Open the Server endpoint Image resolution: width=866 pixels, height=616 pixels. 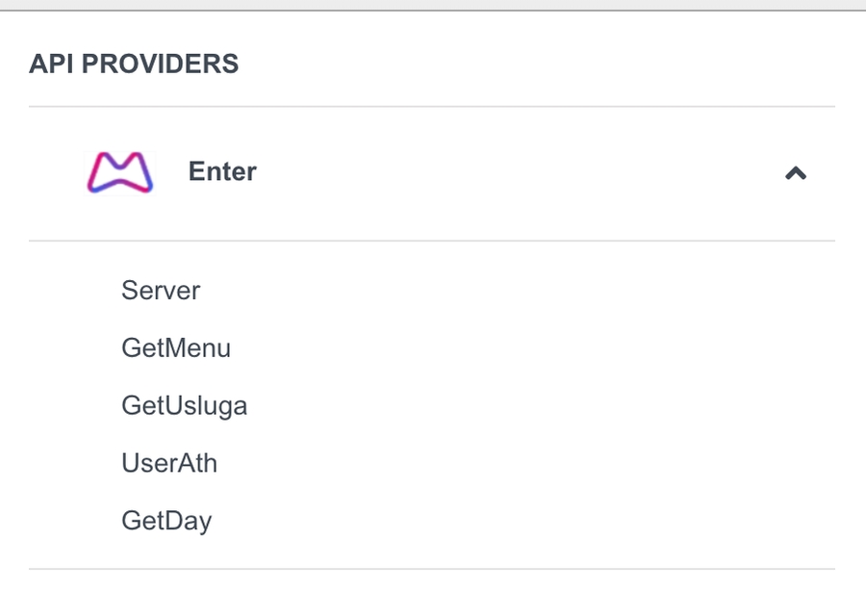pyautogui.click(x=161, y=291)
